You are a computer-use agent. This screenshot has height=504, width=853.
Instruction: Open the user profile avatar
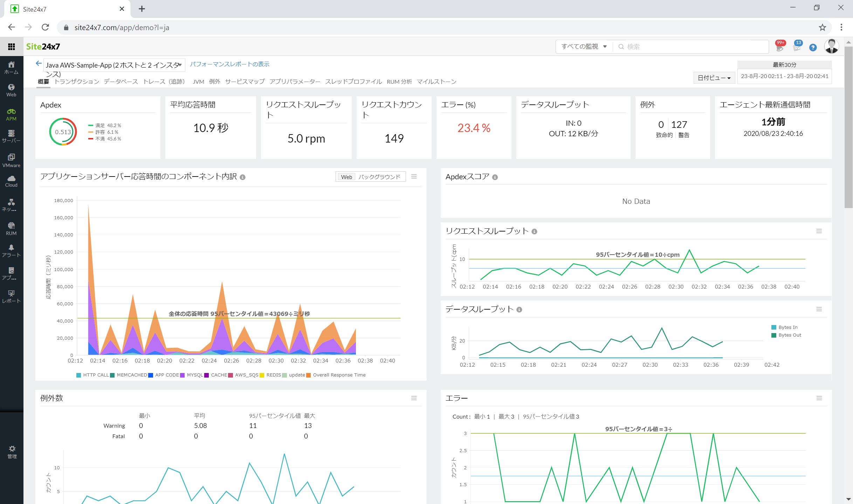[831, 46]
